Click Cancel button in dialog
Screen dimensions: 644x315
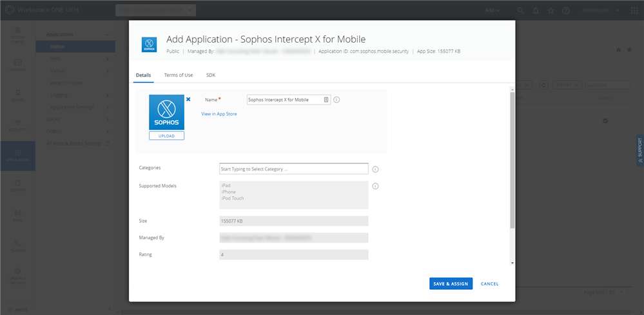[489, 284]
